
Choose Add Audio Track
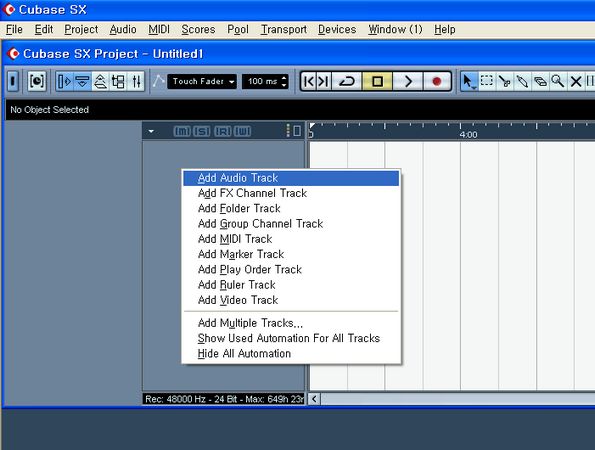click(x=291, y=178)
